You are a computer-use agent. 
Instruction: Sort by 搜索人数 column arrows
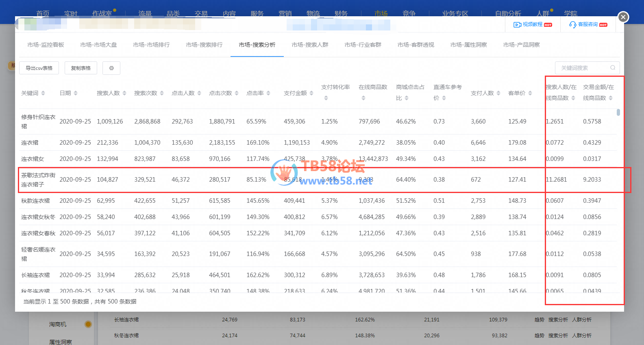click(x=124, y=93)
